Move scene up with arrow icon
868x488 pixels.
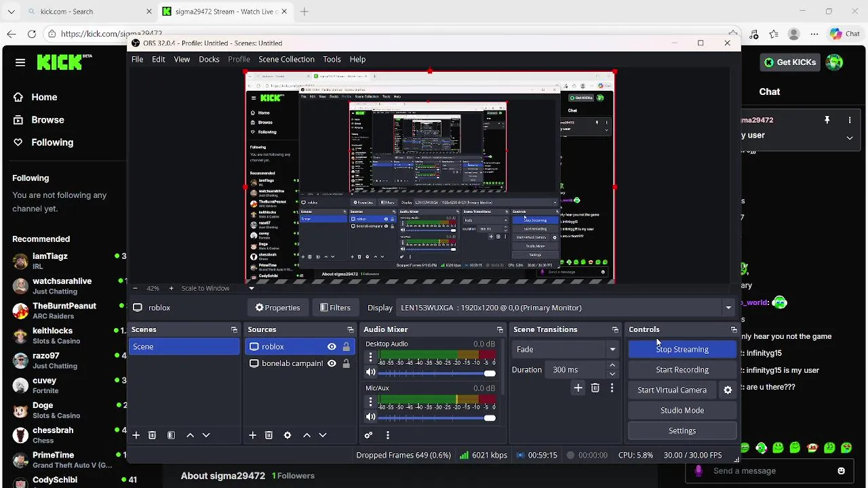190,435
